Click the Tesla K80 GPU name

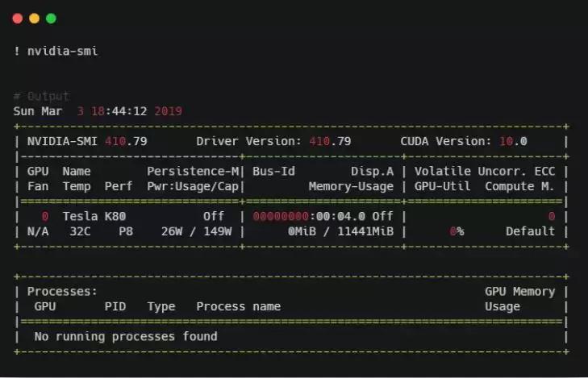click(x=94, y=216)
